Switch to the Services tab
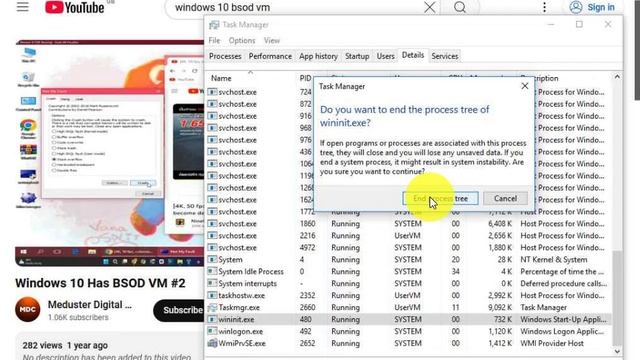The image size is (640, 360). [x=444, y=56]
